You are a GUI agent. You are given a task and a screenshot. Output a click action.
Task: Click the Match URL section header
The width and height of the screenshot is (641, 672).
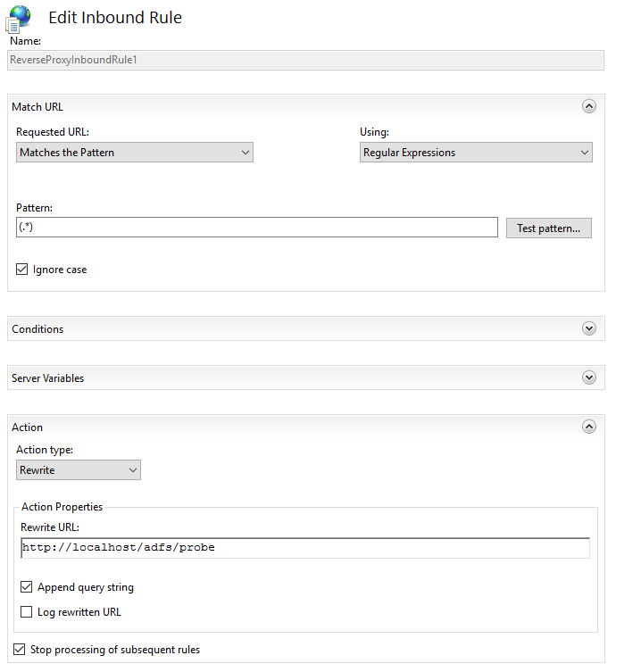tap(37, 107)
